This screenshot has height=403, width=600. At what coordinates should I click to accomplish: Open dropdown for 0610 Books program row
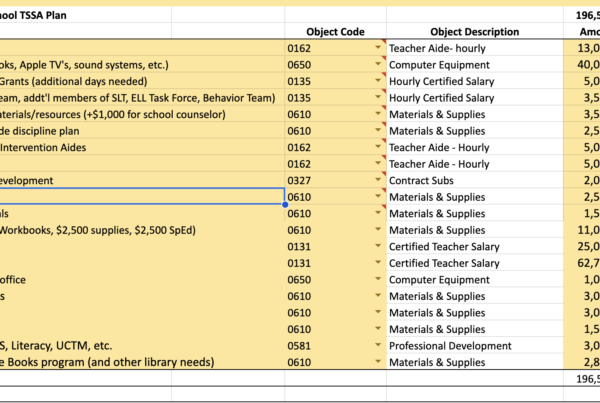coord(378,361)
